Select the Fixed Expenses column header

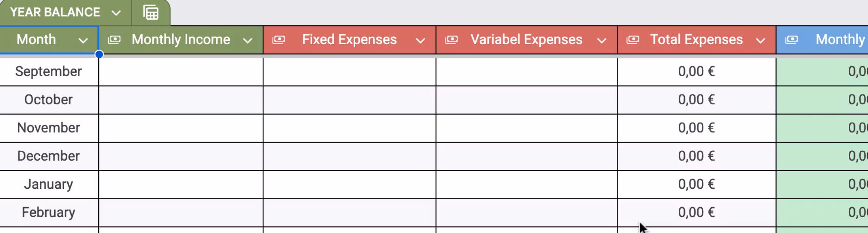click(x=349, y=40)
